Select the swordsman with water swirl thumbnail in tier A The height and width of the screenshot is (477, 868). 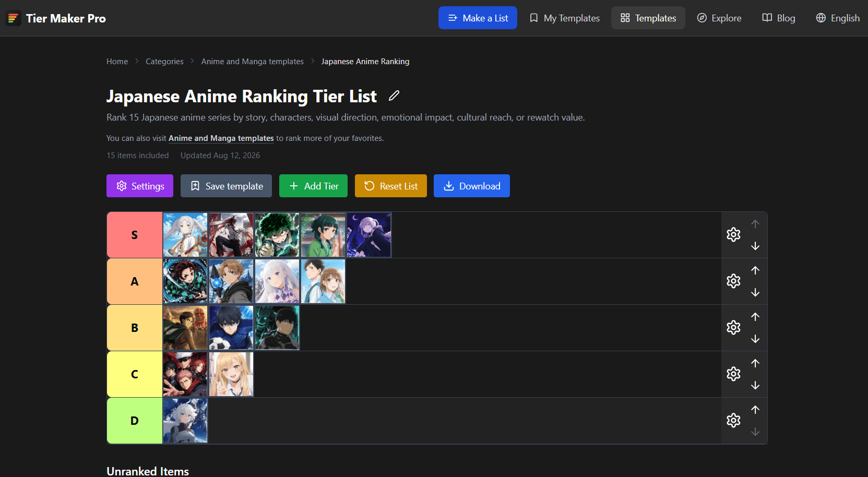pos(185,281)
